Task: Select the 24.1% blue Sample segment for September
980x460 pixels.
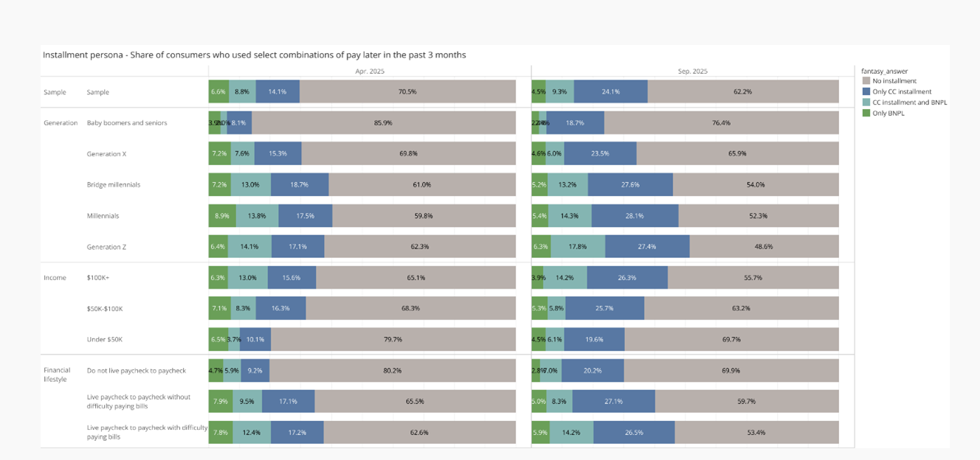Action: 610,92
